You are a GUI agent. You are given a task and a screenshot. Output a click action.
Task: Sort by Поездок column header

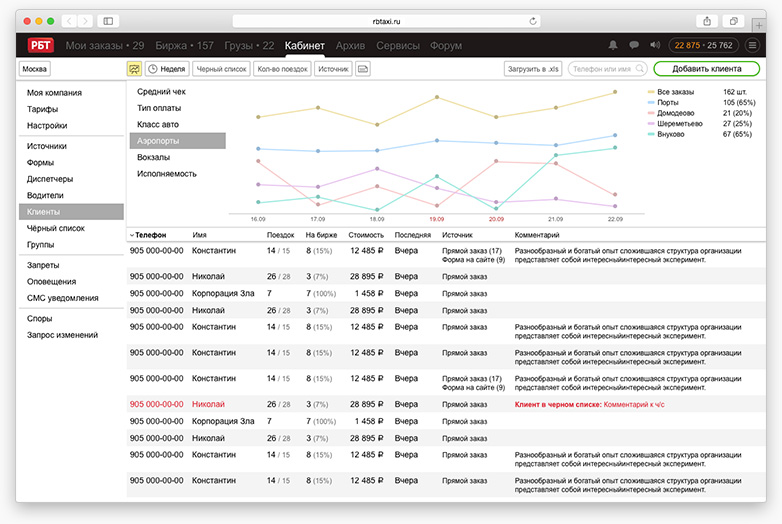point(280,235)
